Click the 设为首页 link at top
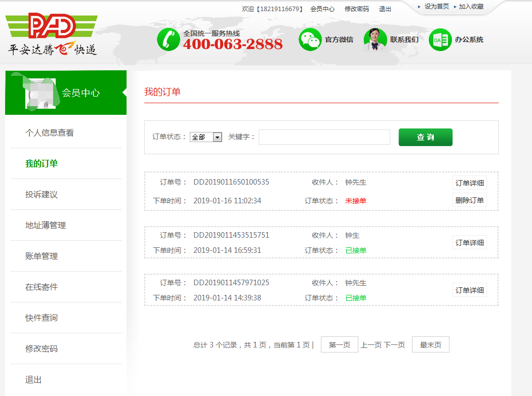This screenshot has height=396, width=532. pyautogui.click(x=436, y=7)
